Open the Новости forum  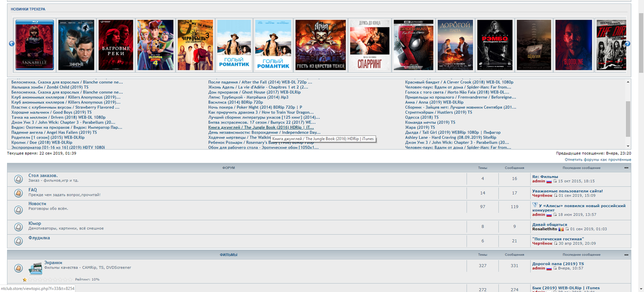37,204
